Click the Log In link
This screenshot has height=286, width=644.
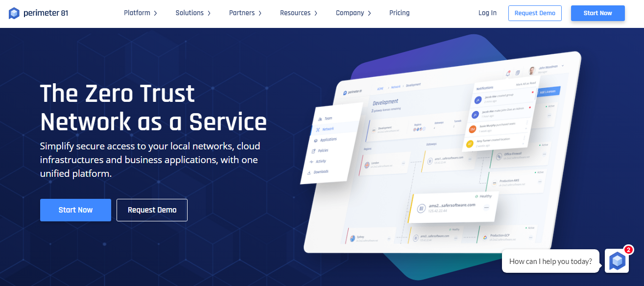[487, 13]
